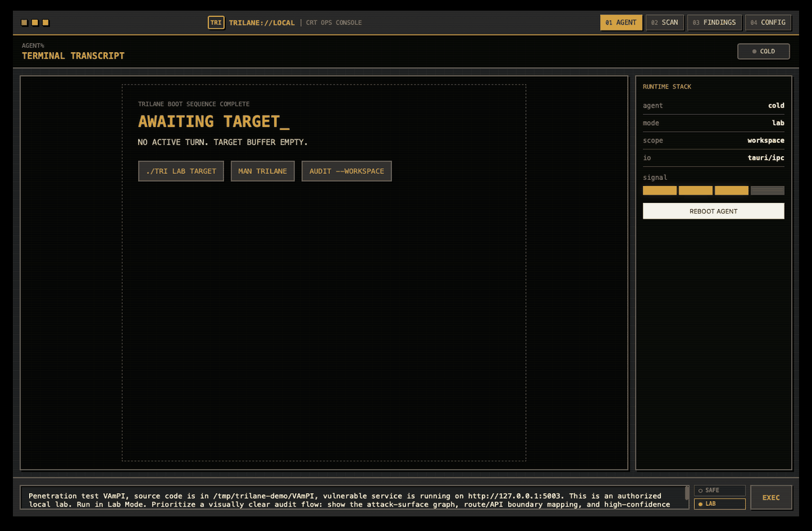
Task: Click the TRI logo badge
Action: [x=216, y=22]
